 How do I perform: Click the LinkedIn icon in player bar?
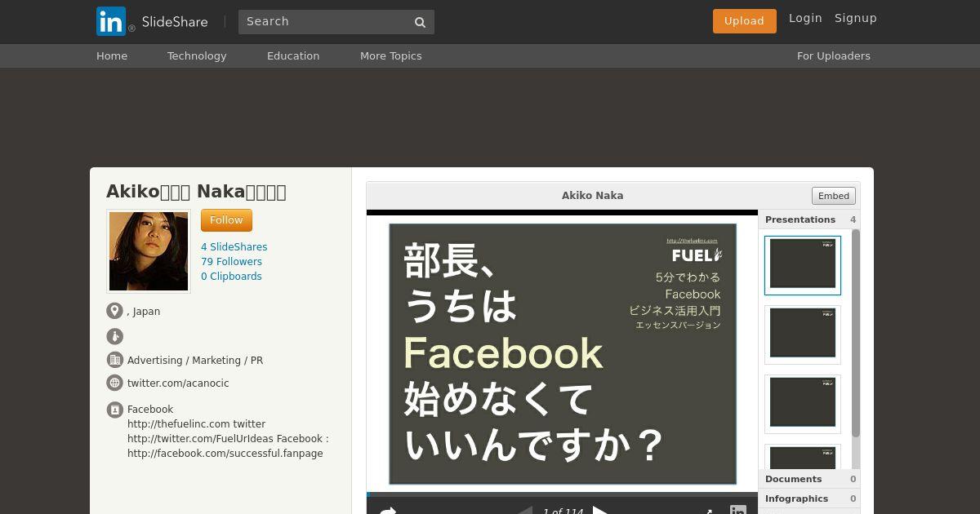[x=737, y=510]
